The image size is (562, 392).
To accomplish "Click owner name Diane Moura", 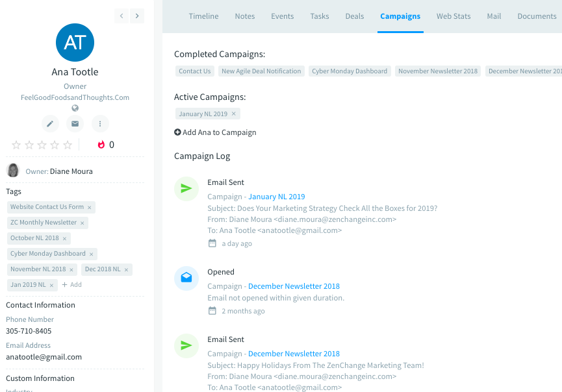I will [71, 171].
